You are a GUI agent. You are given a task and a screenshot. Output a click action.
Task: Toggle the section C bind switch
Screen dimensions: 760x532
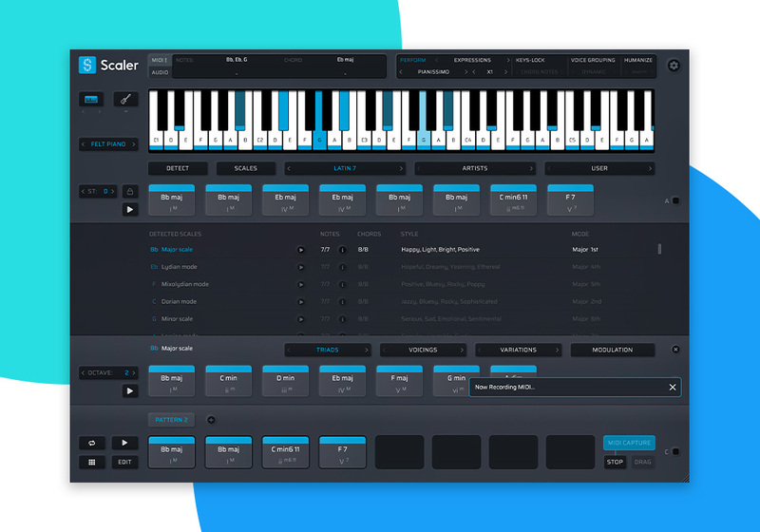pyautogui.click(x=675, y=451)
